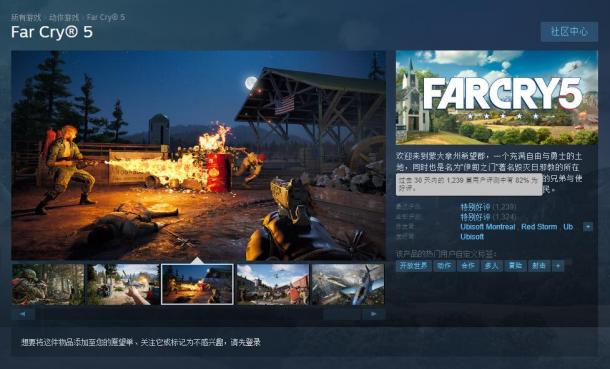Expand more user tags with the plus button

click(x=558, y=266)
